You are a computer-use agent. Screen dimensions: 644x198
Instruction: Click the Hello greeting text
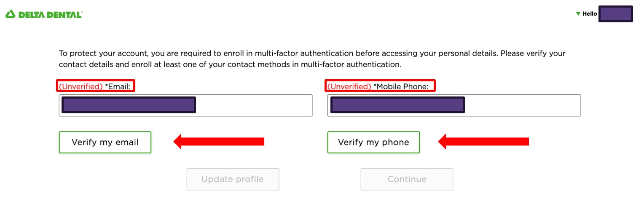590,14
